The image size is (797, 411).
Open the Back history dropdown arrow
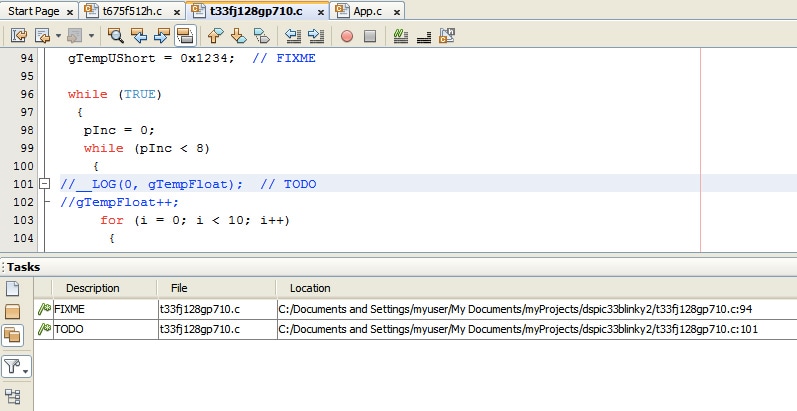point(58,36)
